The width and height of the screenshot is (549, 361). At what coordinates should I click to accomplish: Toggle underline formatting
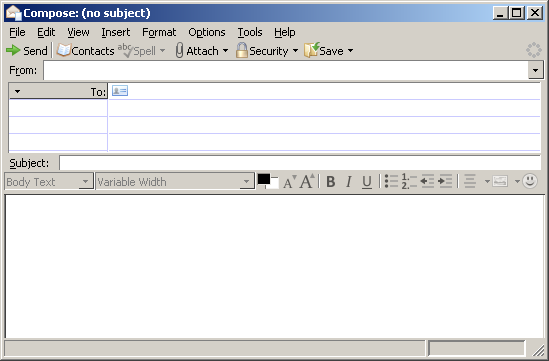tap(367, 182)
